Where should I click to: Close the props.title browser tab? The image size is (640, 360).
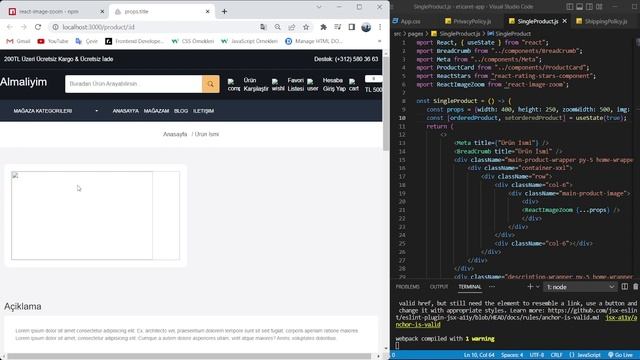pyautogui.click(x=207, y=11)
